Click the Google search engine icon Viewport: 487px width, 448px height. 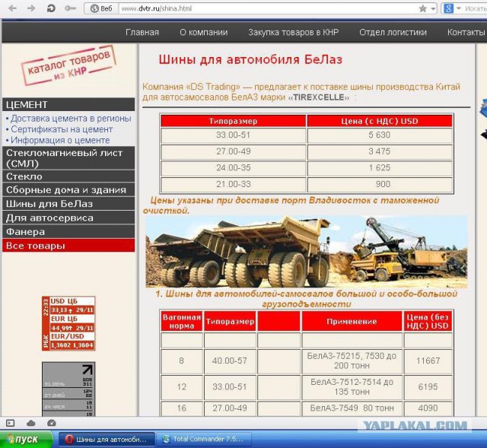click(x=448, y=8)
